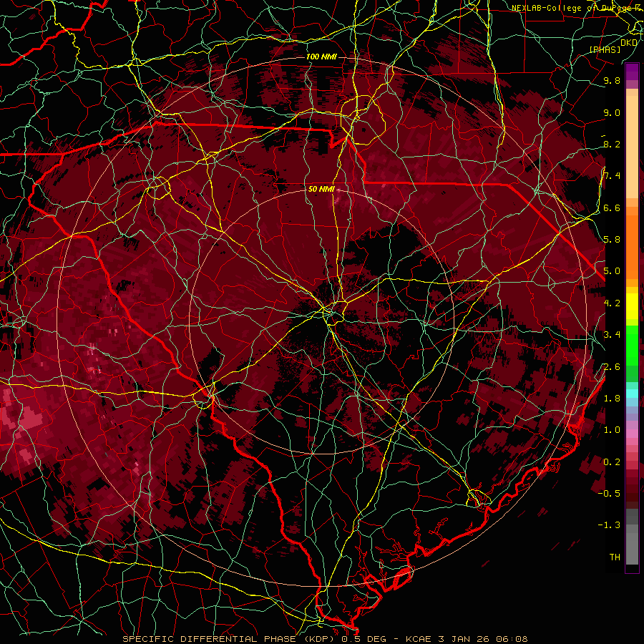Click the -1.3 value on the color scale
Image resolution: width=644 pixels, height=644 pixels.
click(609, 525)
